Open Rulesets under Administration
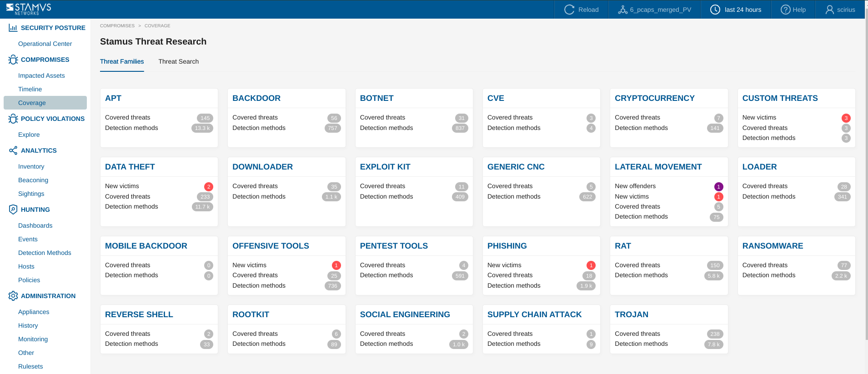 pyautogui.click(x=30, y=366)
